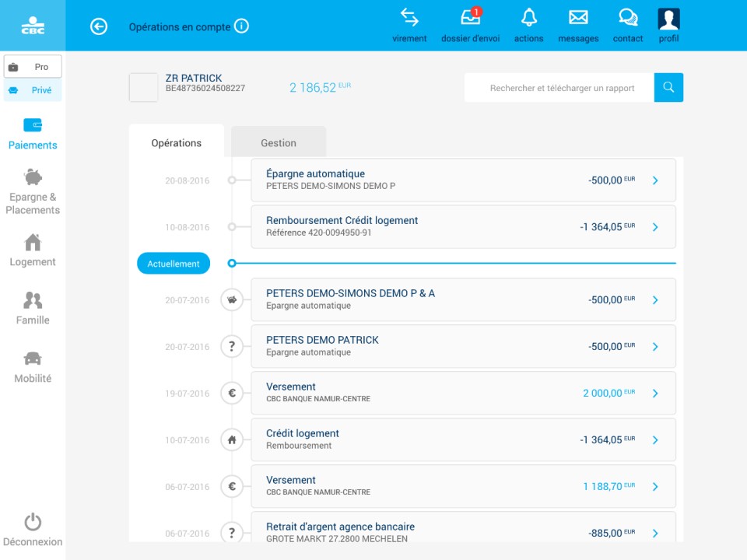Viewport: 747px width, 560px height.
Task: Expand Remboursement Crédit logement details chevron
Action: tap(654, 227)
